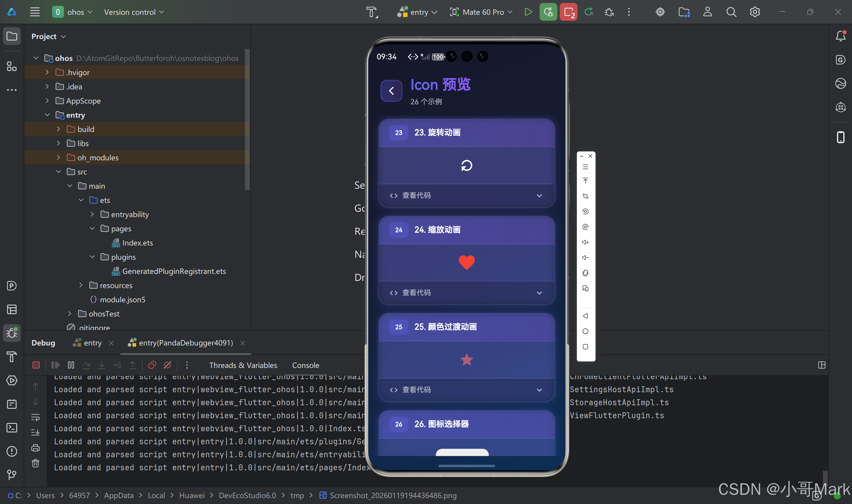Stop the running debug session in toolbar
The width and height of the screenshot is (852, 504).
pyautogui.click(x=569, y=12)
